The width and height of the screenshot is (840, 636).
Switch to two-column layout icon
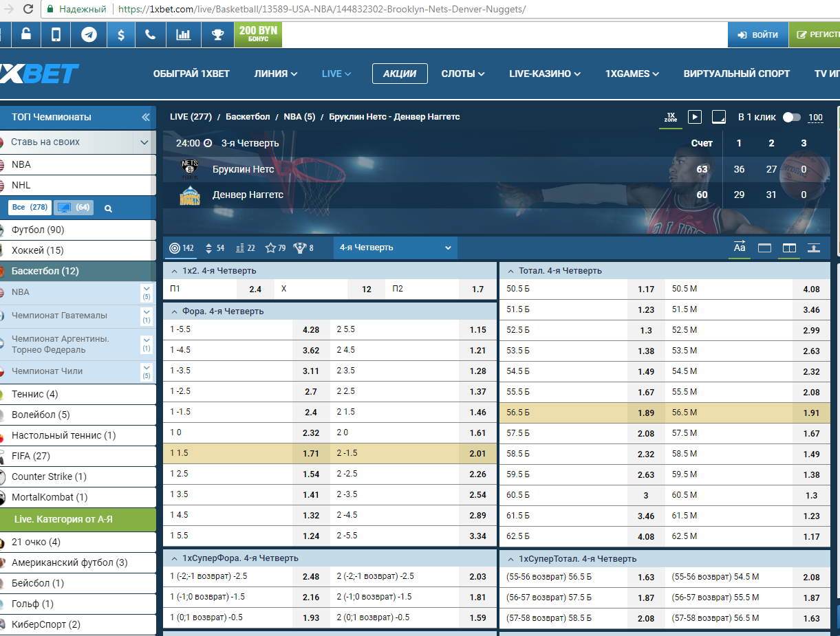(789, 248)
